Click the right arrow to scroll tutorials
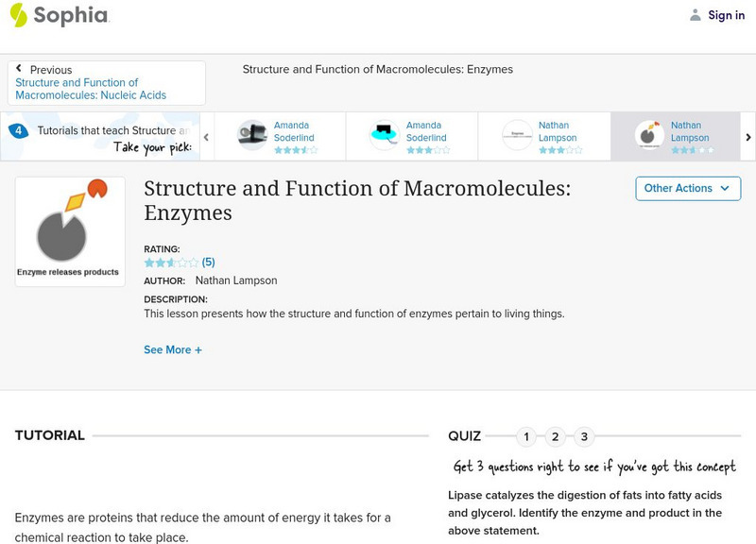 pos(747,136)
